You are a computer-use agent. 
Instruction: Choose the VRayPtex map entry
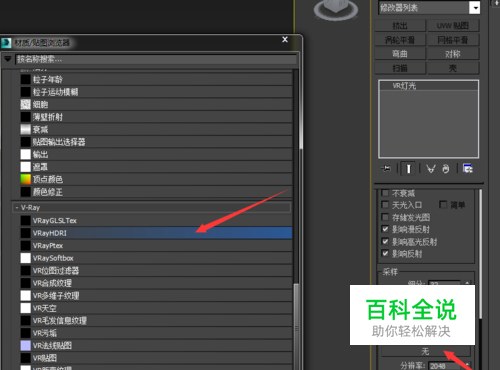coord(156,245)
